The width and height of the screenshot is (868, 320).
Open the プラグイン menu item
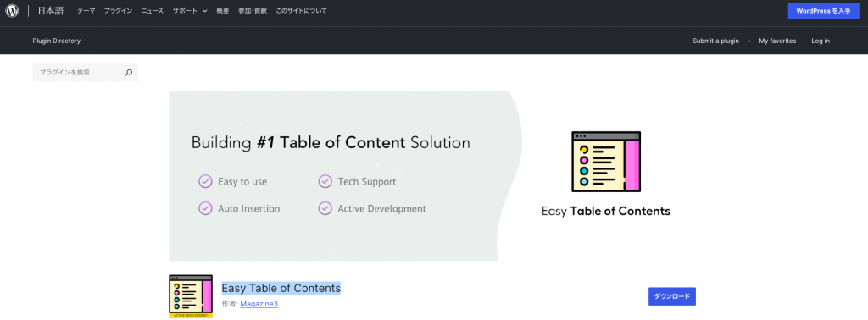[118, 11]
